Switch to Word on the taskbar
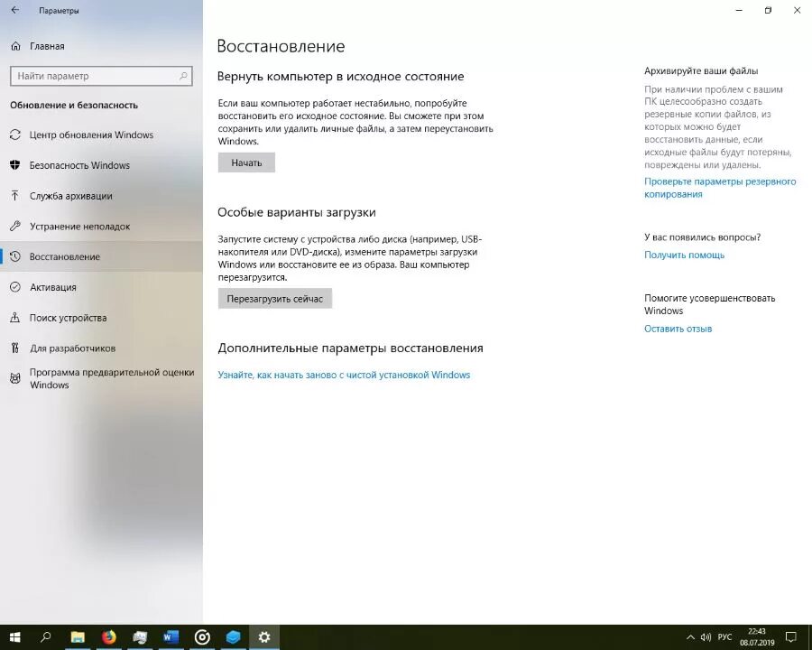Image resolution: width=812 pixels, height=650 pixels. click(171, 637)
